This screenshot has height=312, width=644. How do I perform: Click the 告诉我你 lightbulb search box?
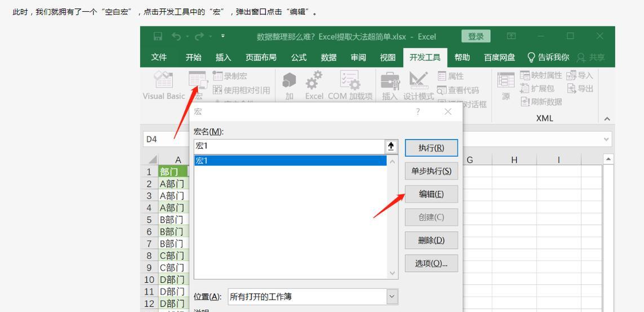(548, 57)
